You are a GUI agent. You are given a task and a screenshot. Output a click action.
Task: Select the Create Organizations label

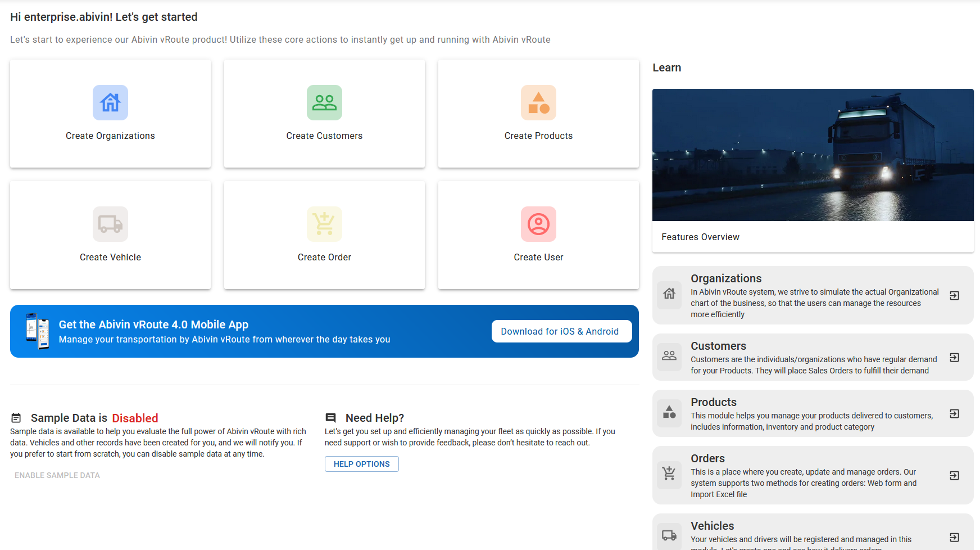coord(110,136)
